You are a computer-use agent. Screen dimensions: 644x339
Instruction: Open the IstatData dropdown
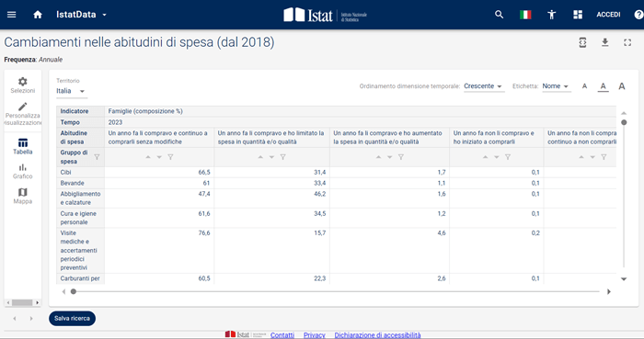tap(81, 15)
